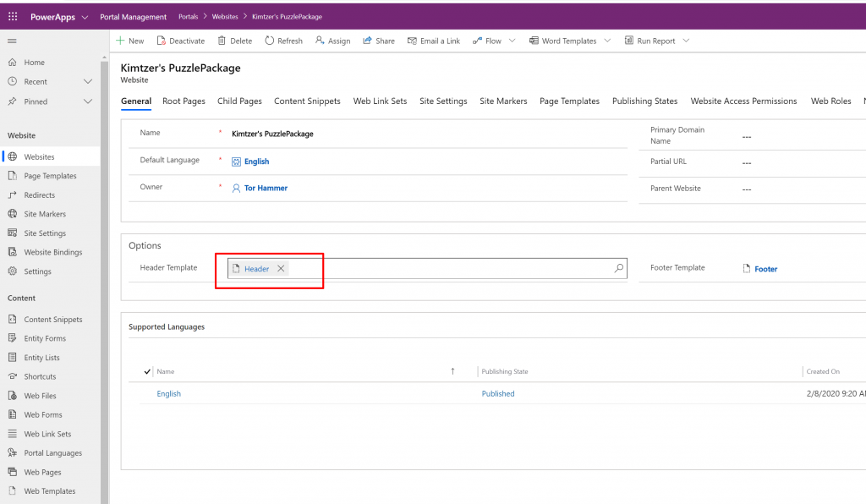866x504 pixels.
Task: Go to Redirects in sidebar
Action: tap(39, 194)
